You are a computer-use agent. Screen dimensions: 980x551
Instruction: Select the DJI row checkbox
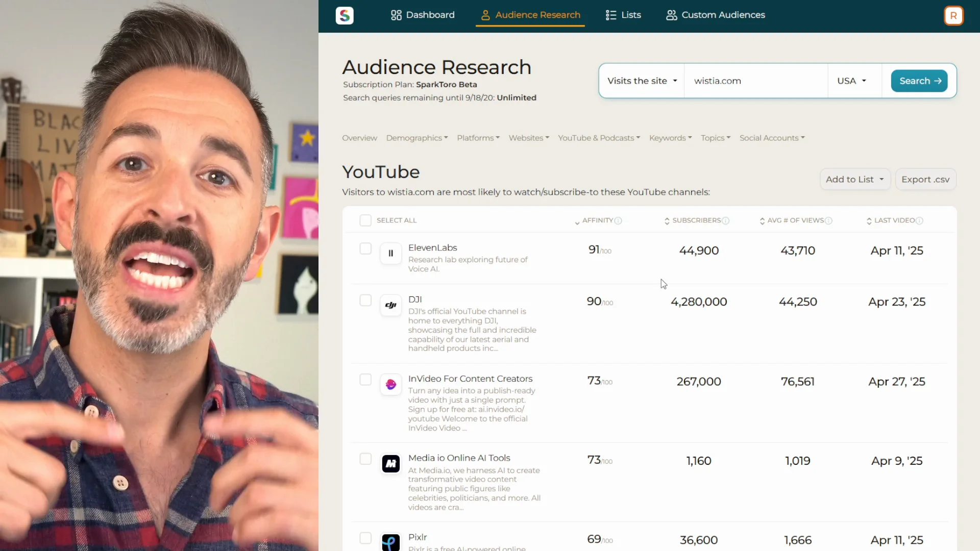coord(365,300)
